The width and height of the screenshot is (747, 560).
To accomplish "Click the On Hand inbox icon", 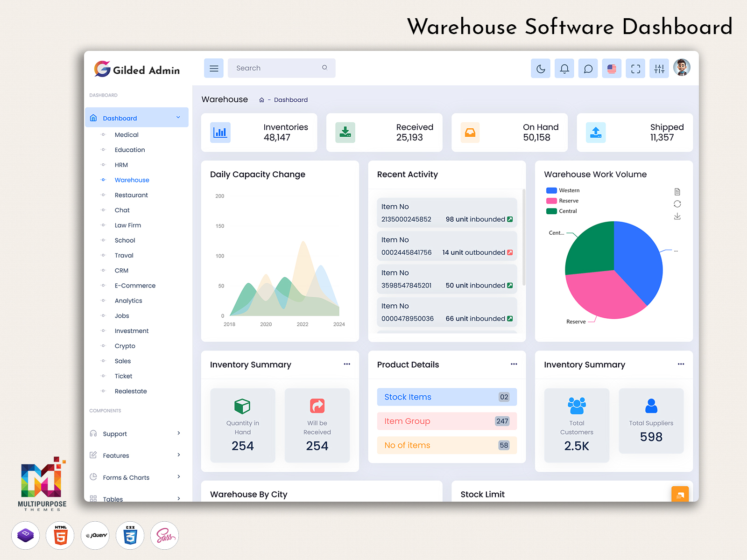I will (470, 133).
